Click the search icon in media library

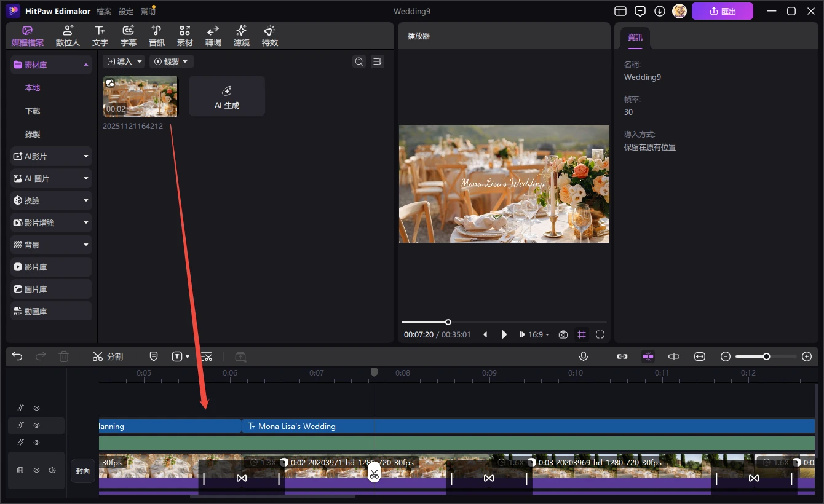point(359,61)
